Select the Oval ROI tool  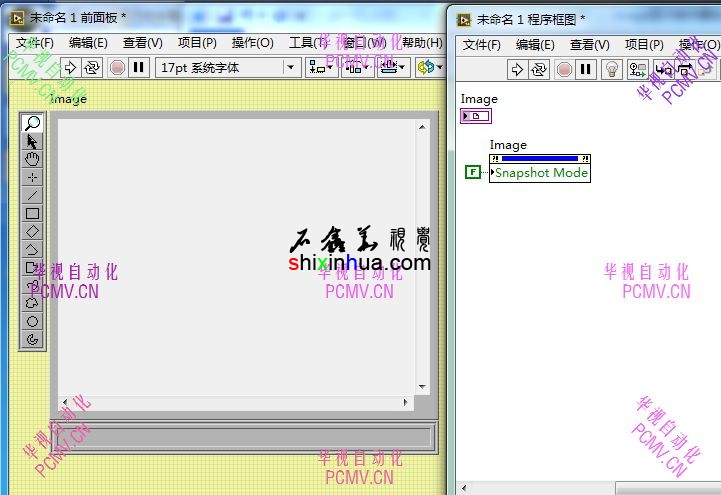[33, 321]
